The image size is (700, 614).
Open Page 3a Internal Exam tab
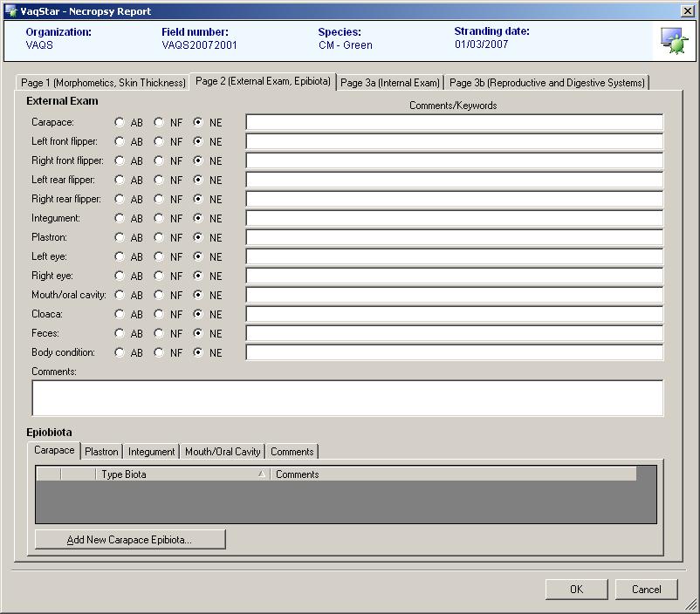click(x=390, y=83)
